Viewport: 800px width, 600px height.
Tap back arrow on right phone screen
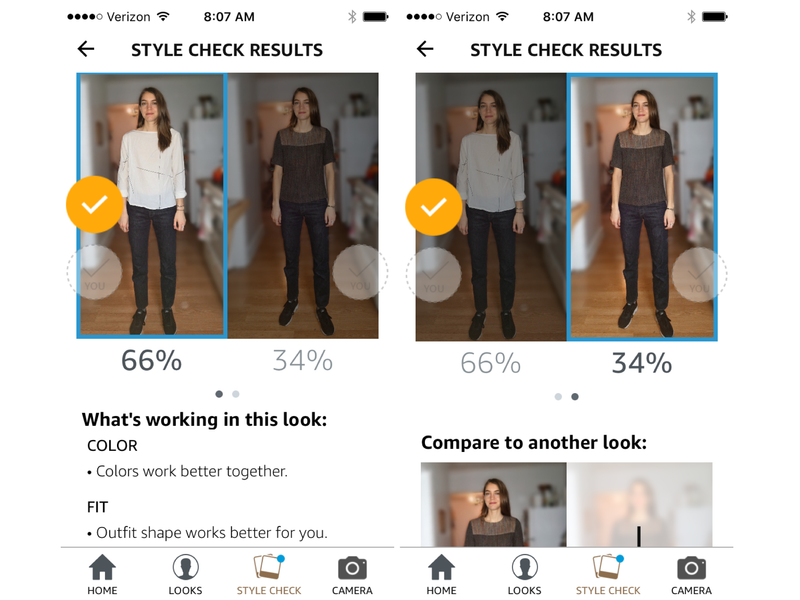coord(425,49)
